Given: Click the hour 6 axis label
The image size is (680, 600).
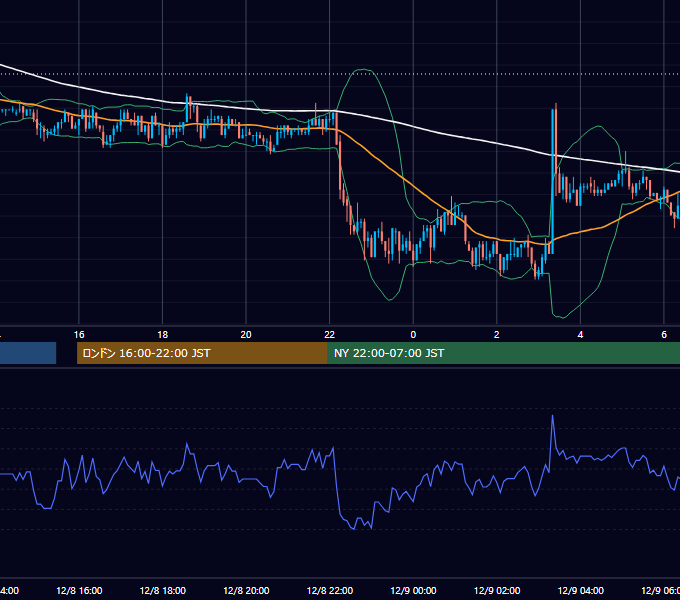Looking at the screenshot, I should [x=664, y=335].
